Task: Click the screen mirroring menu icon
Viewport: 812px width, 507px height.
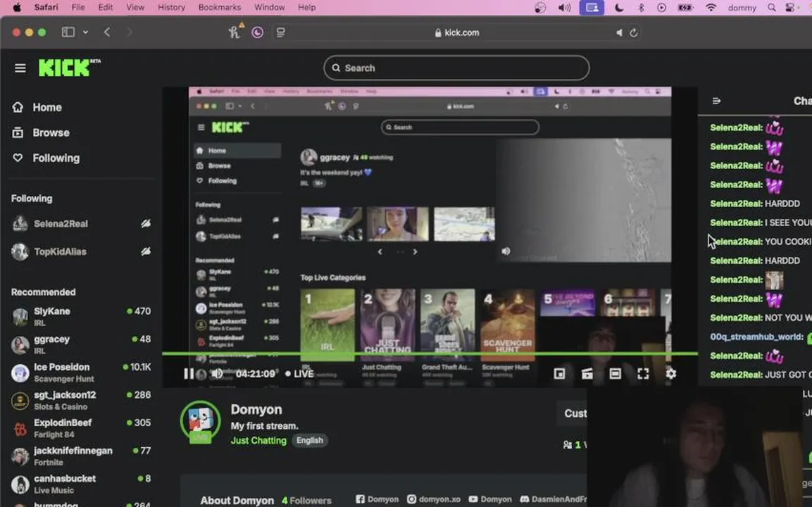Action: click(592, 8)
